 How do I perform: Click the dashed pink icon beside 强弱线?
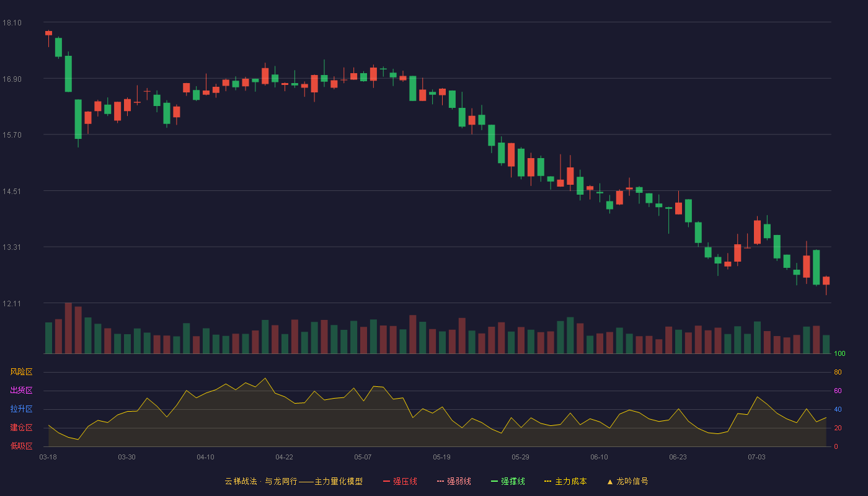coord(440,482)
